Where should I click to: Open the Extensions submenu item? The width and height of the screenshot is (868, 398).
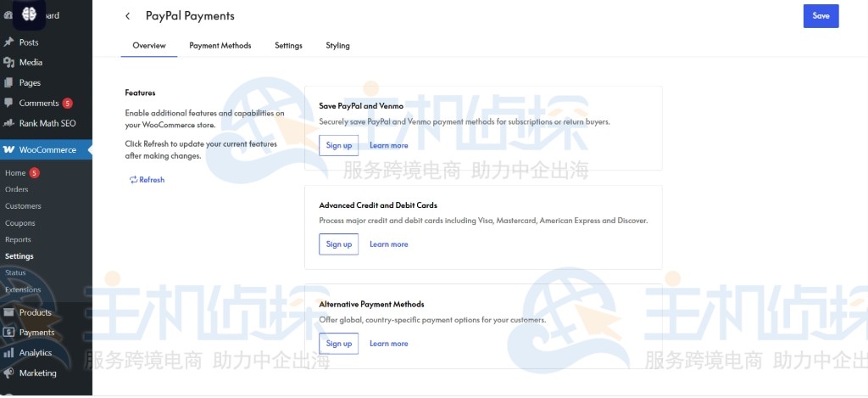(23, 289)
